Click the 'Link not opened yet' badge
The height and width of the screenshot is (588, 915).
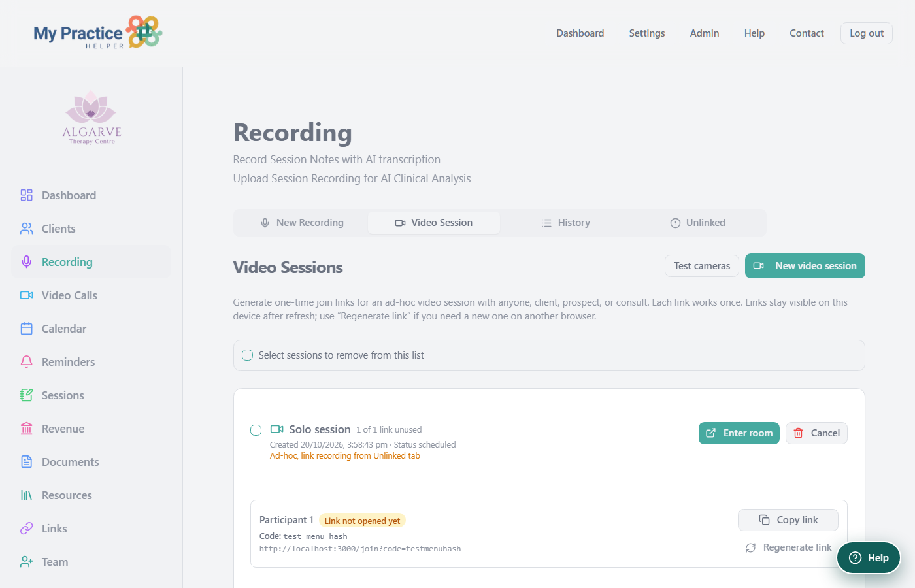362,521
